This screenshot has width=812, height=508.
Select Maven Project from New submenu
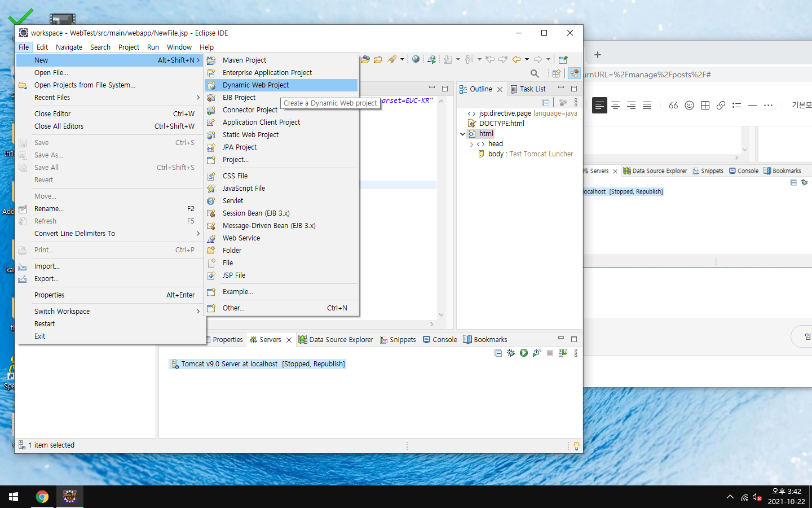click(x=281, y=60)
